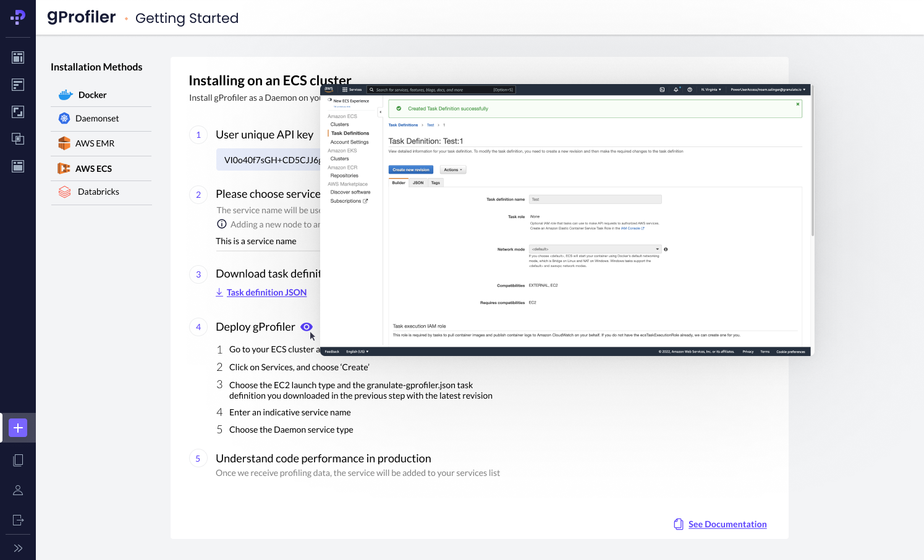Click the purple plus icon in the sidebar
This screenshot has width=924, height=560.
click(18, 428)
